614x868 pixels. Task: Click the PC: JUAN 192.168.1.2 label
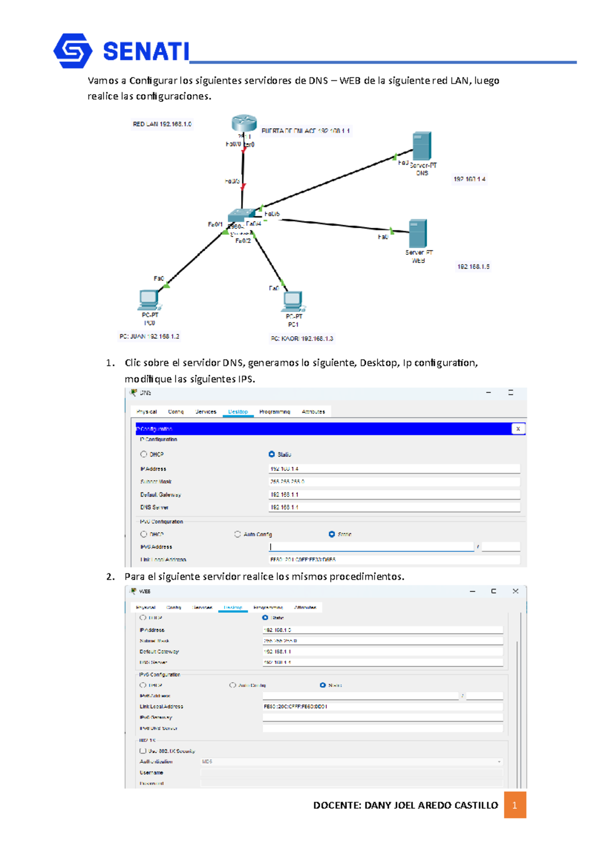pyautogui.click(x=149, y=336)
